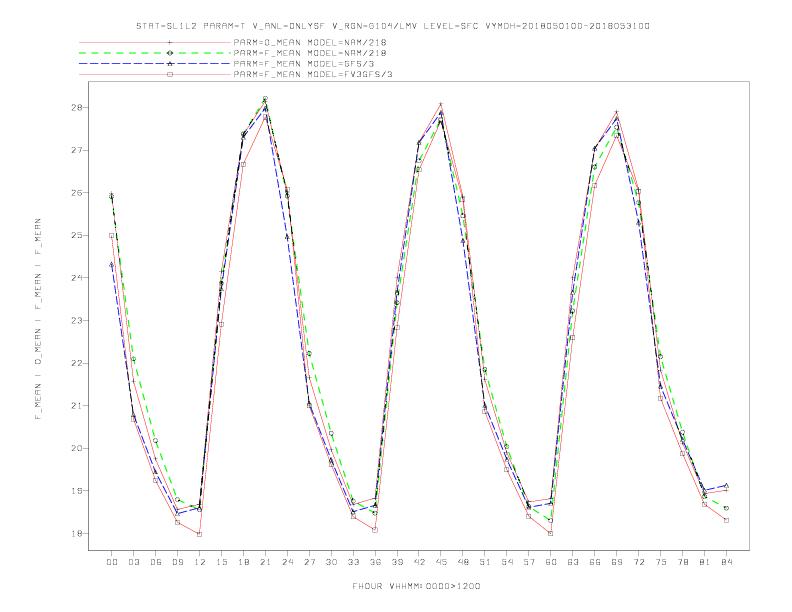Viewport: 792px width, 612px height.
Task: Click y-axis tick label 28
Action: (77, 108)
